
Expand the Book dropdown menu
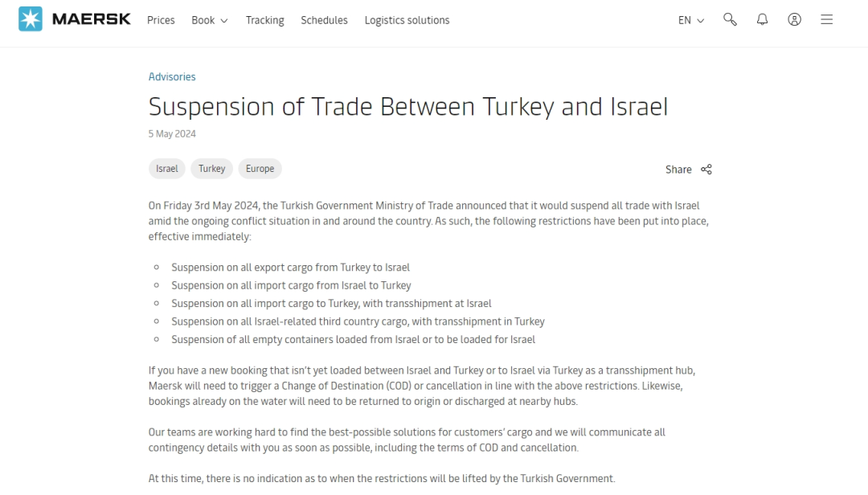click(x=209, y=20)
